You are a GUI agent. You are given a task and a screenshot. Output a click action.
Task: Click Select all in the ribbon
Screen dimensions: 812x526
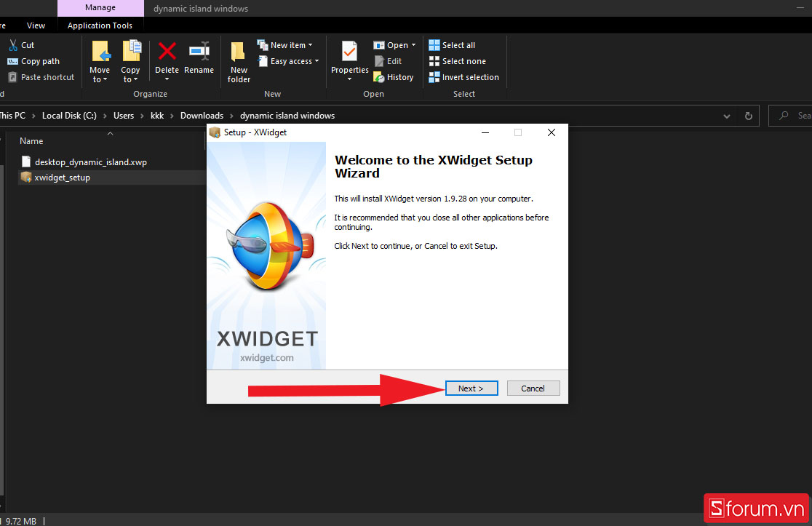452,45
